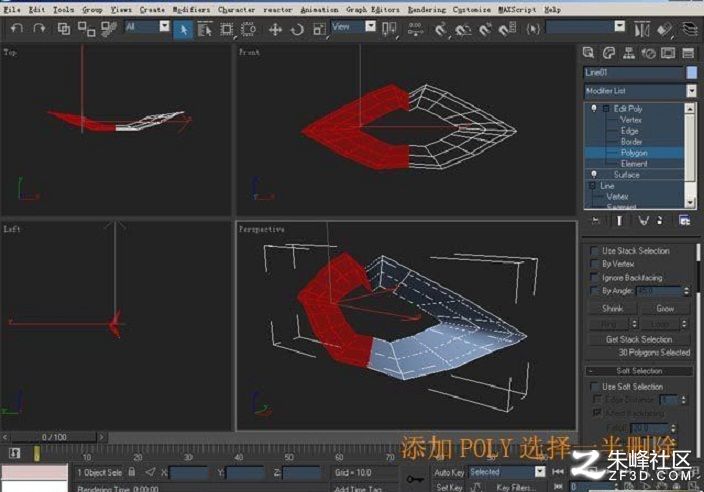Collapse the Edit Poly modifier tree
This screenshot has height=492, width=704.
(x=606, y=109)
